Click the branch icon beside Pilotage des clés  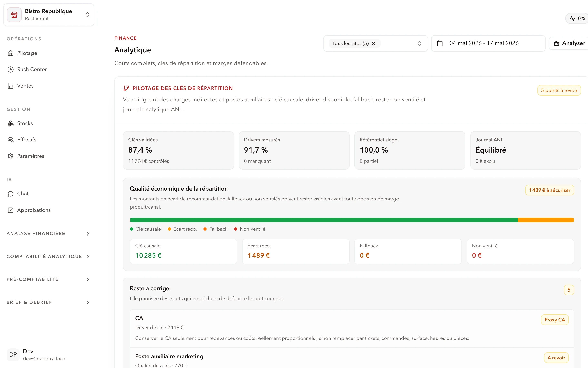(126, 88)
